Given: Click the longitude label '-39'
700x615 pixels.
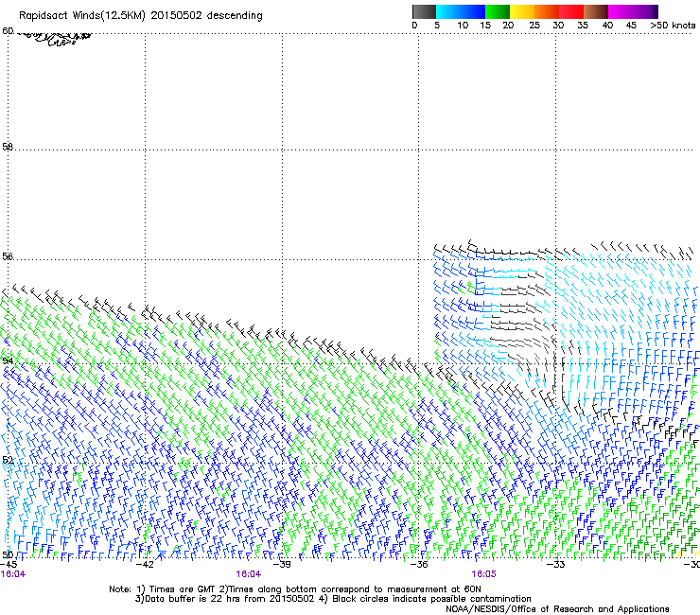Looking at the screenshot, I should [x=282, y=565].
